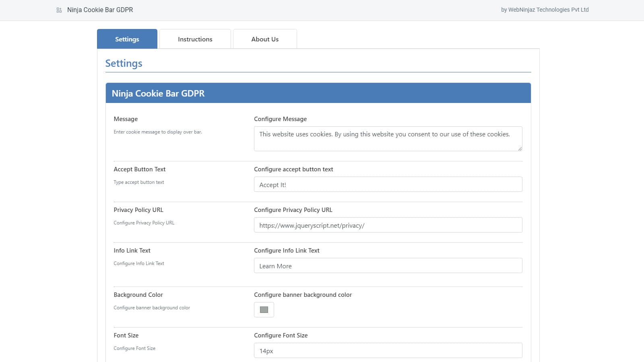Switch to the Instructions tab
This screenshot has height=362, width=644.
(195, 39)
